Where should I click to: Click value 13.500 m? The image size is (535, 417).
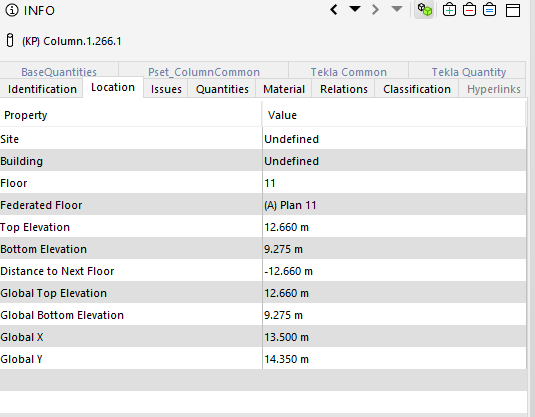(x=286, y=337)
